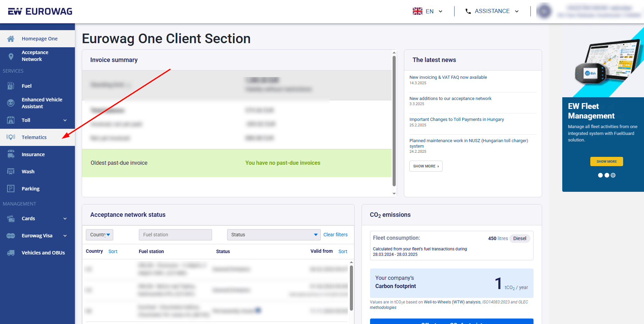Screen dimensions: 644x324
Task: Open the Assistance dropdown arrow
Action: (517, 11)
